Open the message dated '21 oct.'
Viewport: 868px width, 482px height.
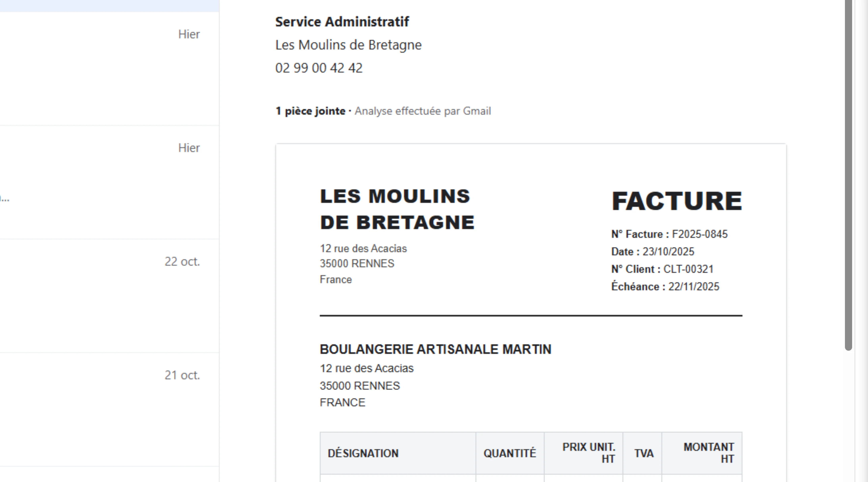109,409
